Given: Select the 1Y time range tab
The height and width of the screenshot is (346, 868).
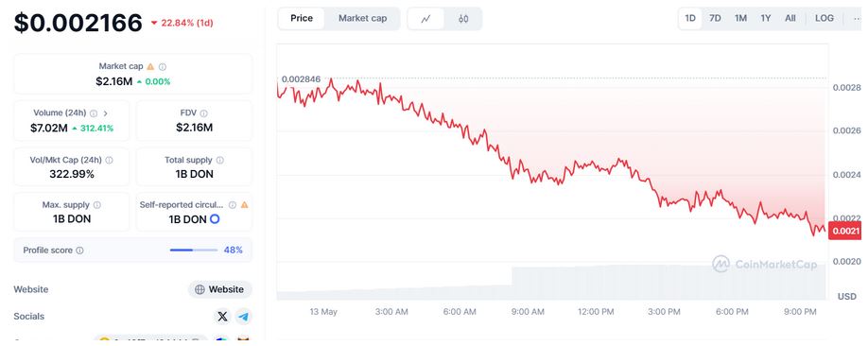Looking at the screenshot, I should click(x=766, y=18).
